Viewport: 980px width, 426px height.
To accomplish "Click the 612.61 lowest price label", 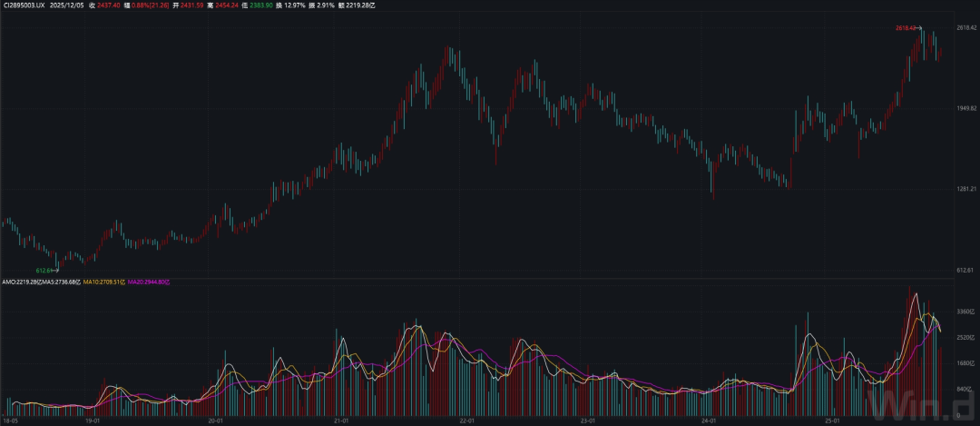I will pyautogui.click(x=44, y=271).
